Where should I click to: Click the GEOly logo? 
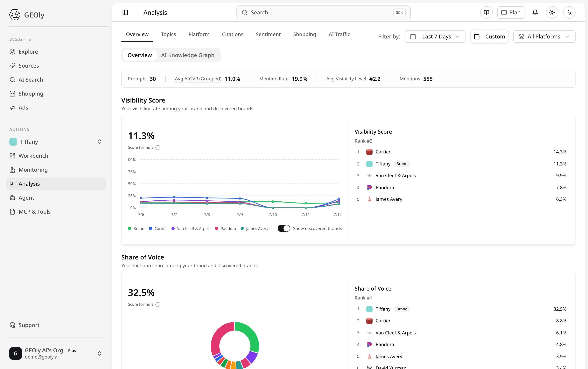coord(27,15)
